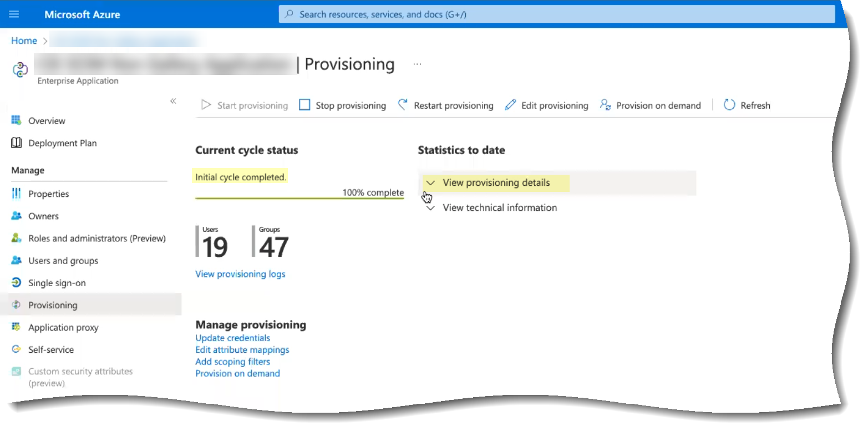Click the Overview grid icon in sidebar

tap(17, 120)
